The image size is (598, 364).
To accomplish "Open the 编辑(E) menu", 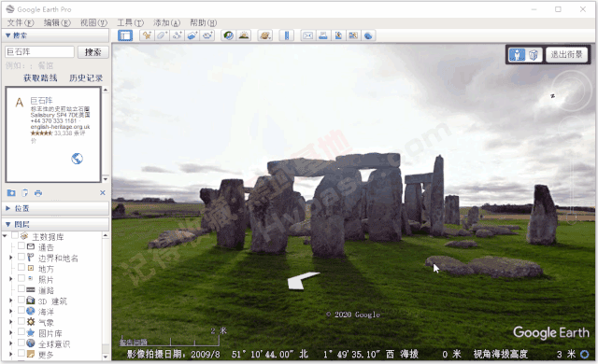I will pyautogui.click(x=57, y=22).
